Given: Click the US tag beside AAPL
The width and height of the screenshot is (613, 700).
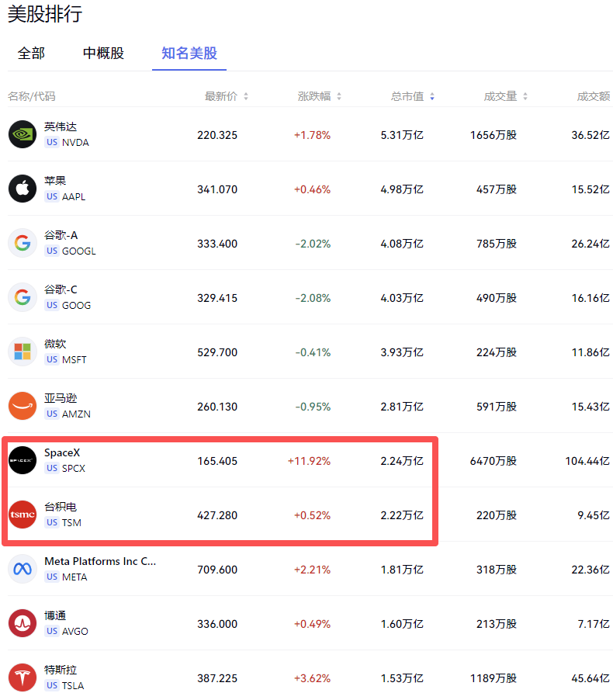Looking at the screenshot, I should pos(52,196).
